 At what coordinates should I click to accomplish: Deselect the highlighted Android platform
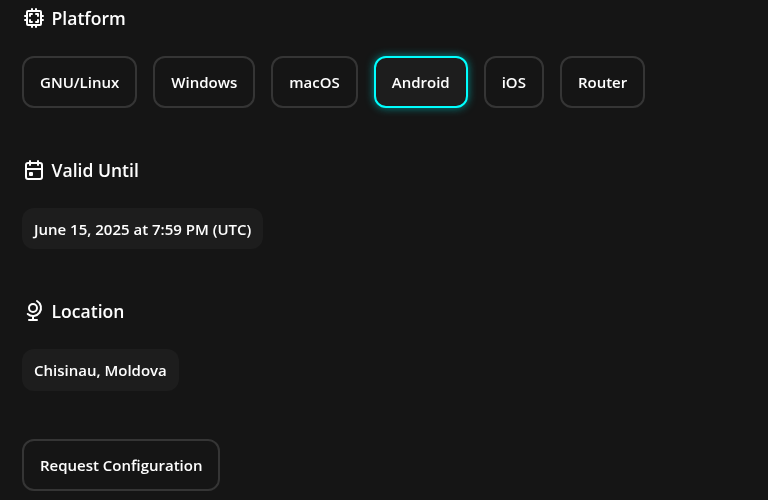[x=421, y=82]
